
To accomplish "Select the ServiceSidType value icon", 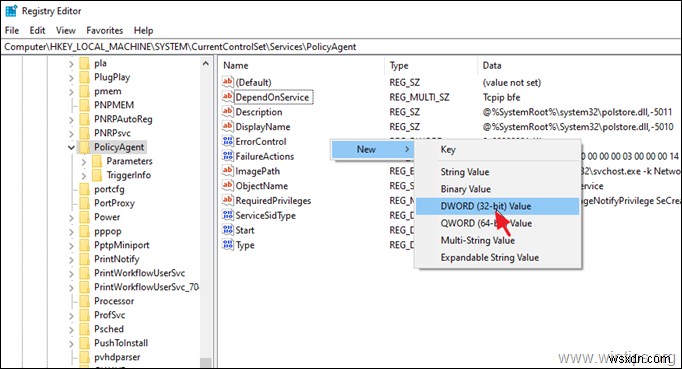I will [x=227, y=215].
